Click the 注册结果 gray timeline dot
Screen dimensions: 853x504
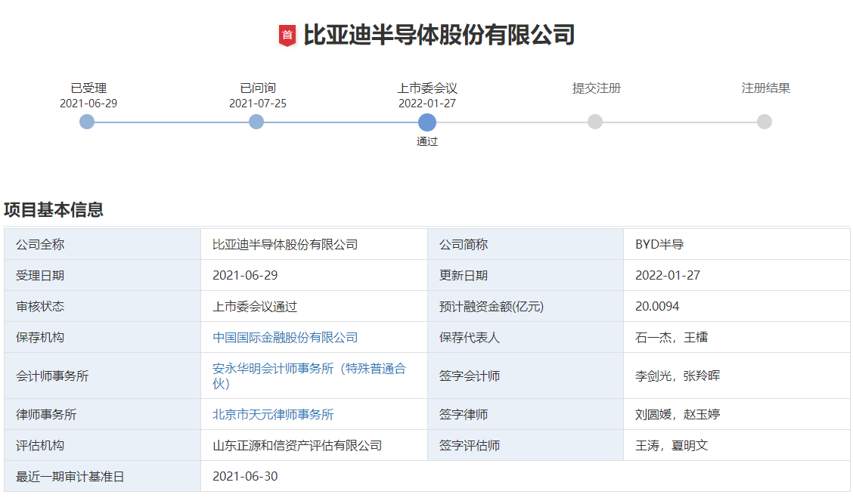[765, 121]
